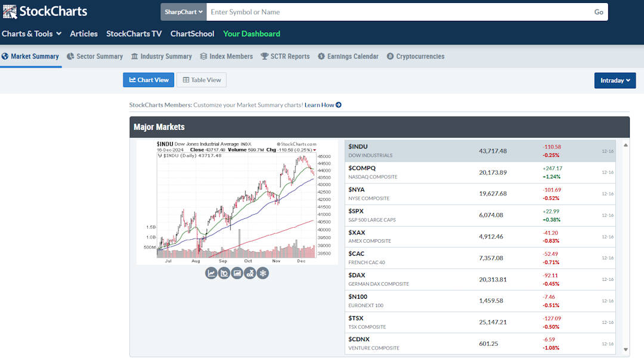The width and height of the screenshot is (644, 359).
Task: Open GalleryView picture icon below the chart
Action: point(237,273)
